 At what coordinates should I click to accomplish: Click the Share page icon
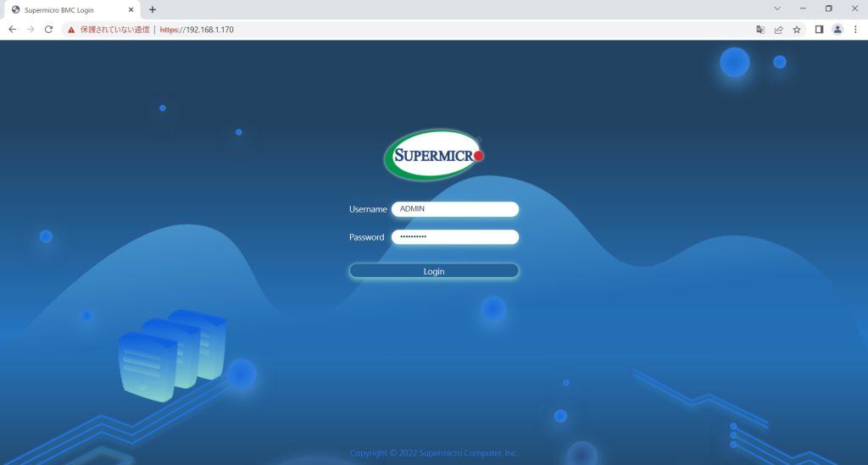point(778,30)
